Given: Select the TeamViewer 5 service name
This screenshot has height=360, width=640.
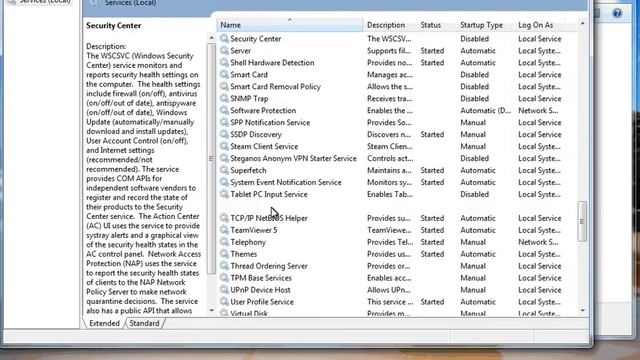Looking at the screenshot, I should pyautogui.click(x=253, y=230).
